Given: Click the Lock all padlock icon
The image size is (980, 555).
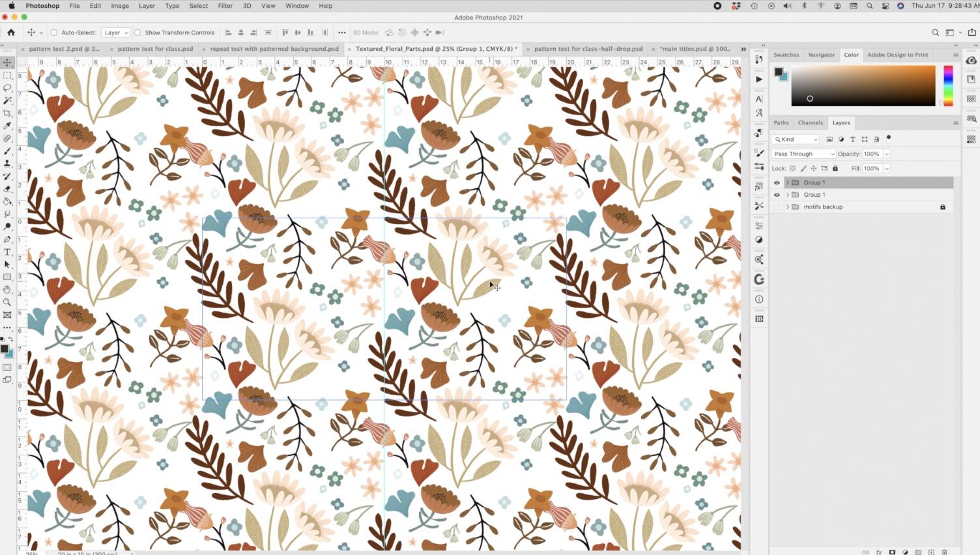Looking at the screenshot, I should click(835, 168).
